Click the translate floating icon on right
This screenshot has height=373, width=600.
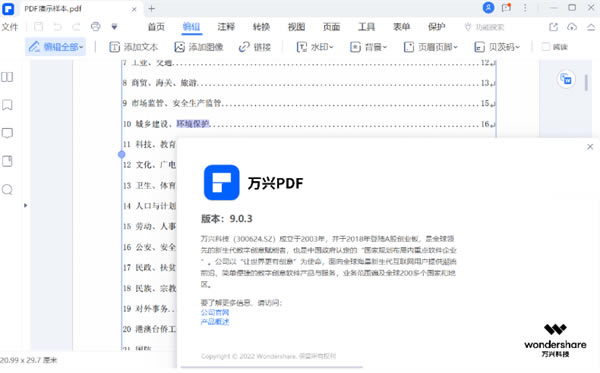[x=566, y=80]
